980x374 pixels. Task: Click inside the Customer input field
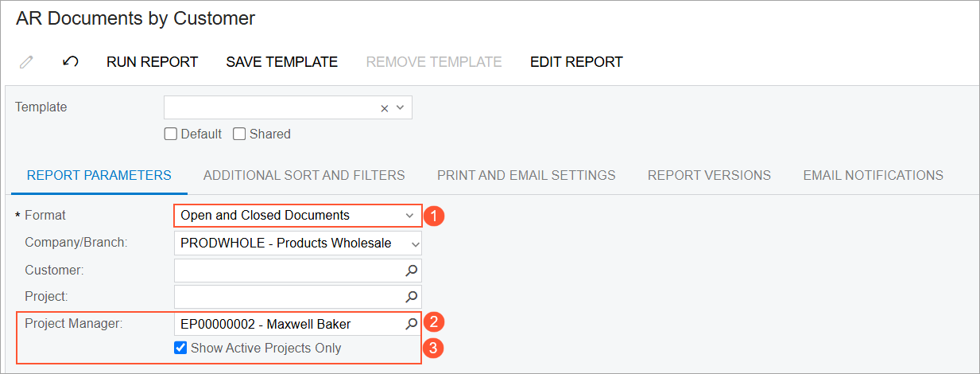click(x=289, y=271)
